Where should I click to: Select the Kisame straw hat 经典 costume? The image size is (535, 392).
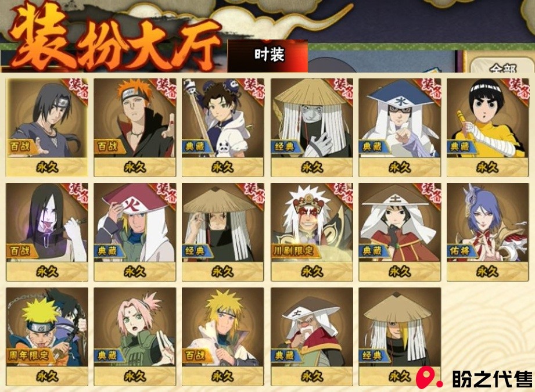click(x=312, y=128)
